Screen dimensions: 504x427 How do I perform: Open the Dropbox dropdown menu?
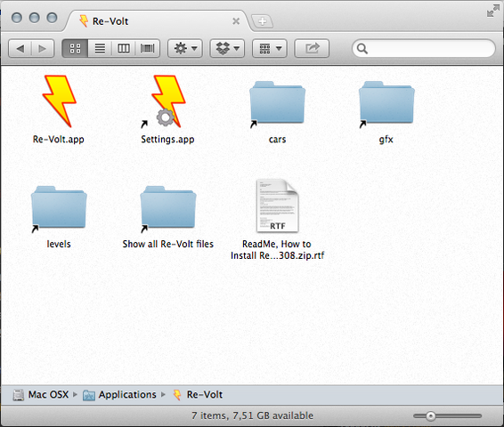click(x=227, y=49)
